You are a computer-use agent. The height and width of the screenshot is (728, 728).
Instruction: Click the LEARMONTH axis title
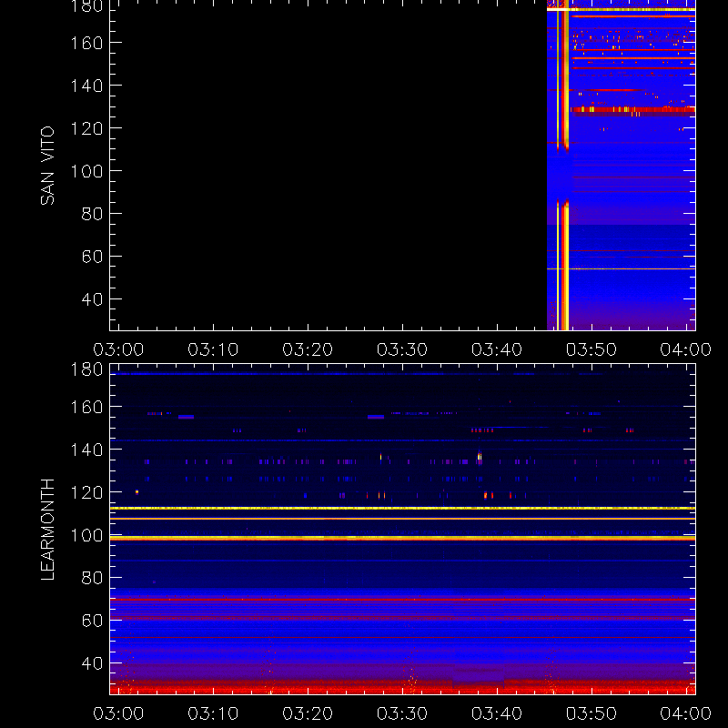[47, 530]
